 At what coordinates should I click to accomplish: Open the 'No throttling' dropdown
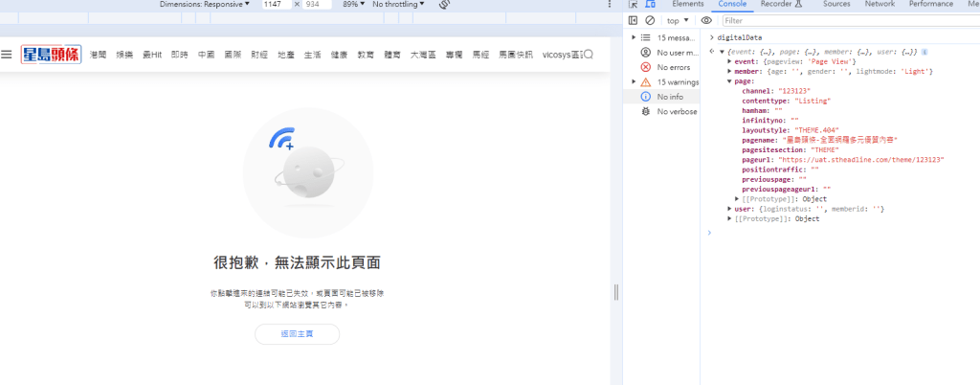[398, 5]
